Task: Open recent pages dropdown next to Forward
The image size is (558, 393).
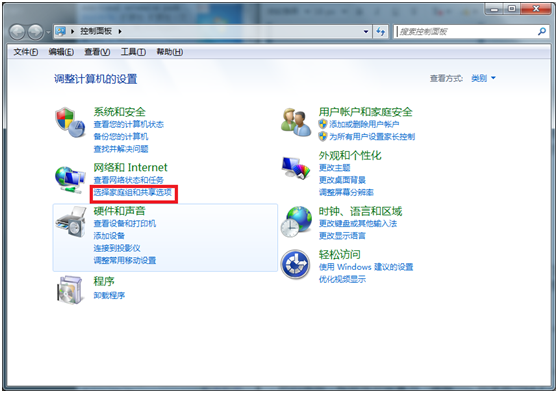Action: (48, 32)
